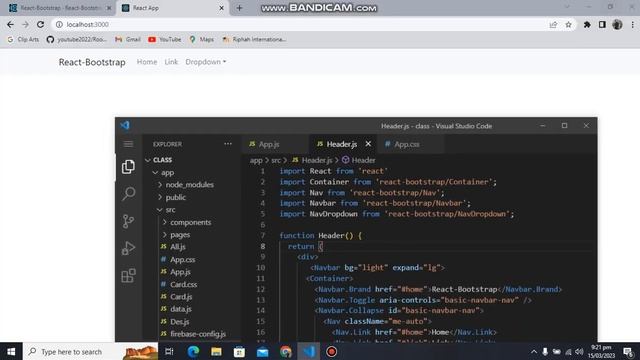Open the Gmail bookmark

128,40
